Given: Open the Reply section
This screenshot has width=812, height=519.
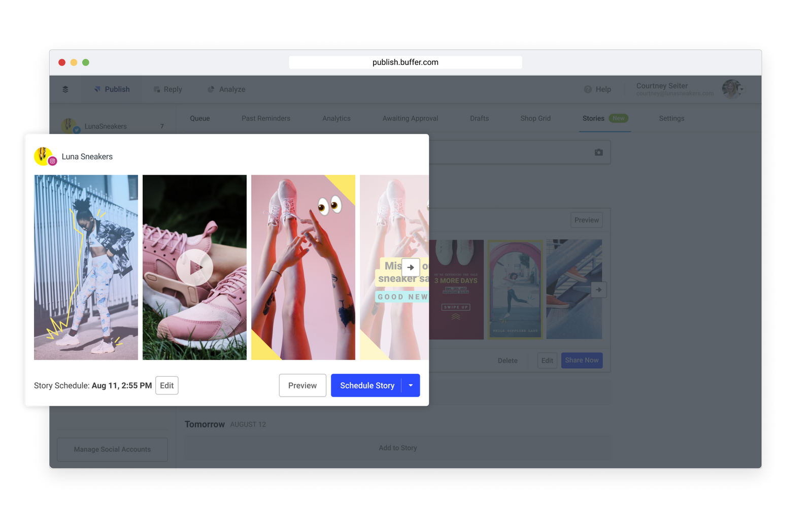Looking at the screenshot, I should [x=168, y=89].
